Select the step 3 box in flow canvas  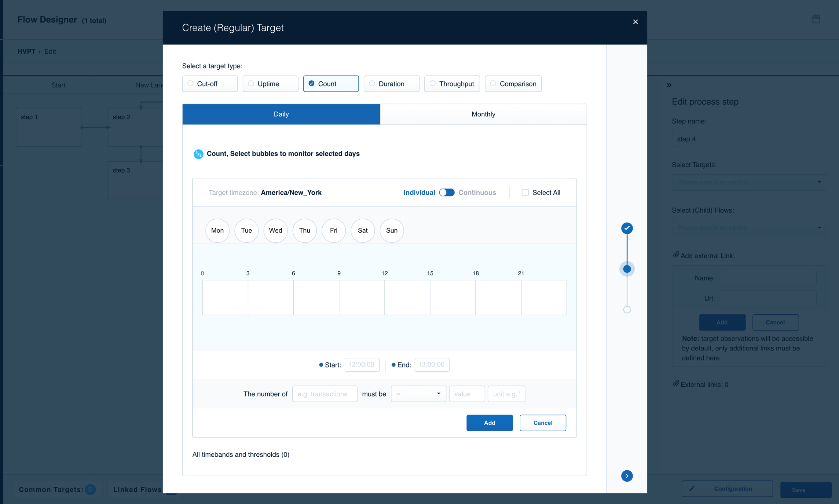point(136,181)
